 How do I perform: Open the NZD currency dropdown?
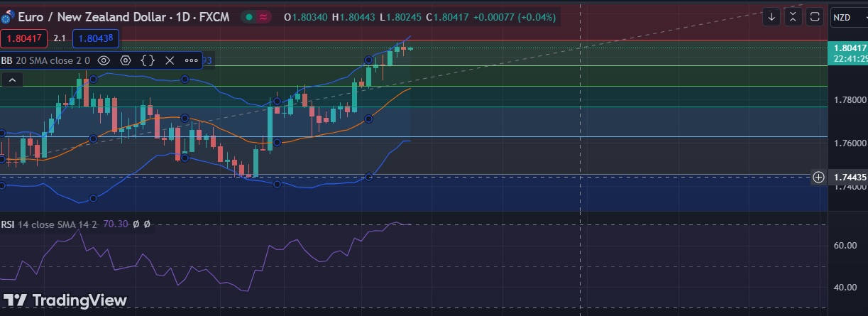(848, 17)
